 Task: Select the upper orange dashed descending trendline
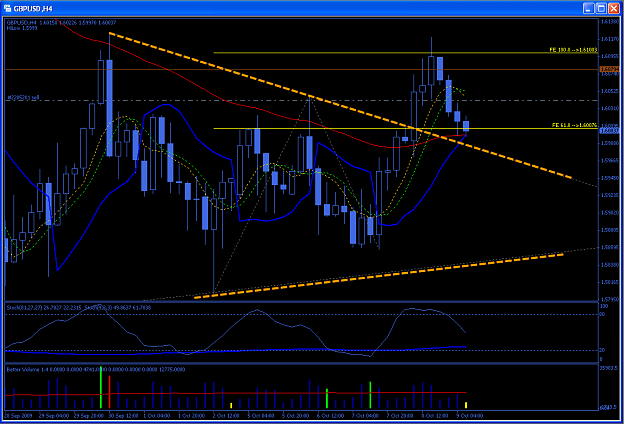click(340, 105)
